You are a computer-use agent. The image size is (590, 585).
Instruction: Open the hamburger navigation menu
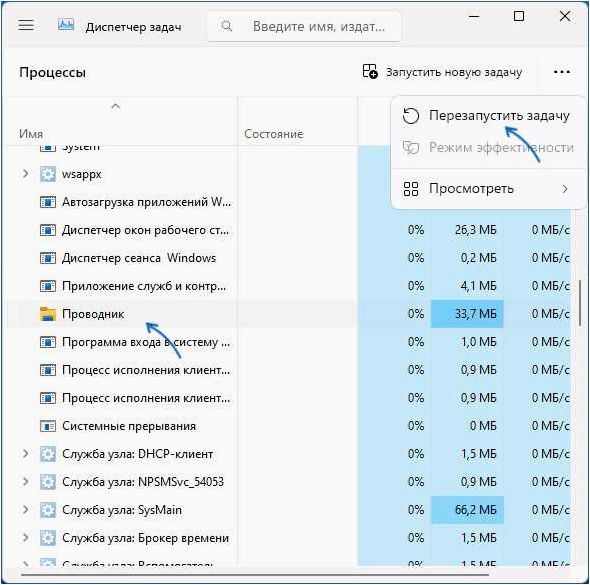(x=26, y=25)
